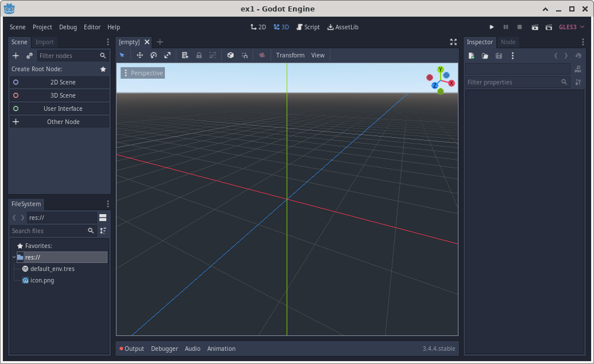The width and height of the screenshot is (594, 364).
Task: Open GLES3 renderer dropdown
Action: pyautogui.click(x=572, y=27)
